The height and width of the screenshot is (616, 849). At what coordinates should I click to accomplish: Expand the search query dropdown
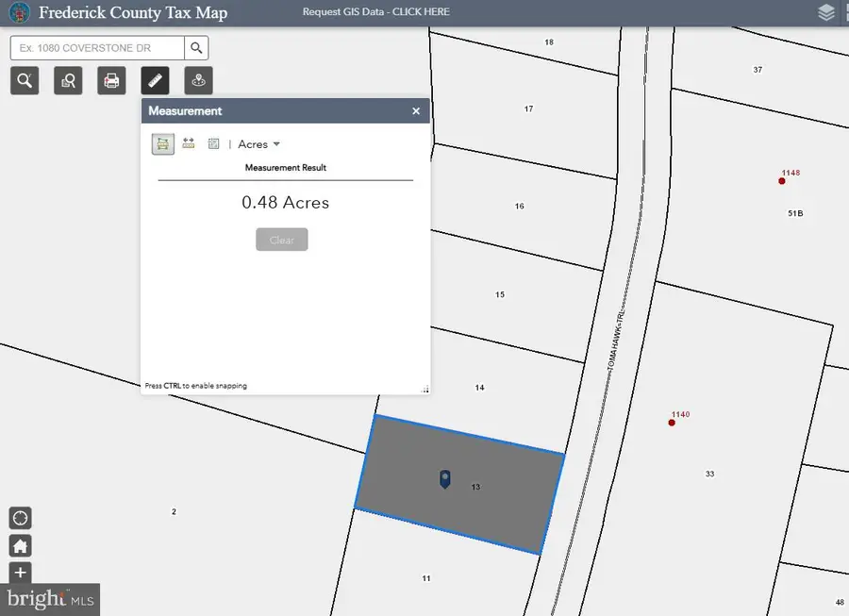click(x=196, y=47)
